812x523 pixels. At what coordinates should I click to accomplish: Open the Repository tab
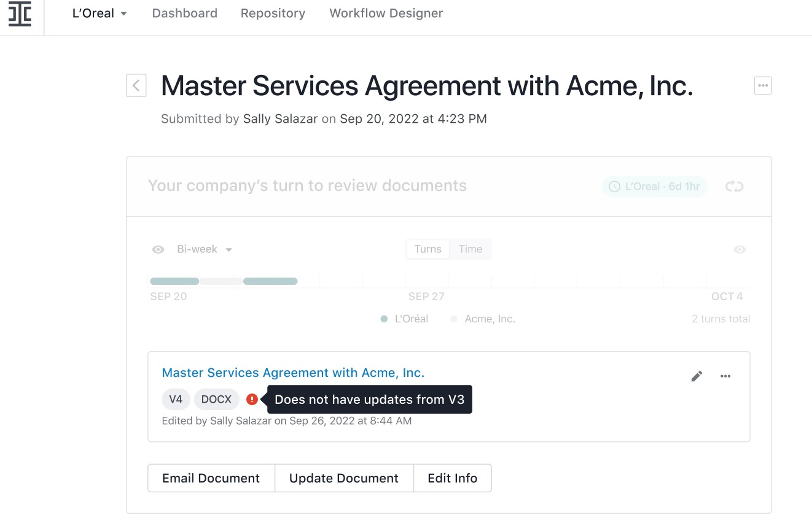point(273,14)
